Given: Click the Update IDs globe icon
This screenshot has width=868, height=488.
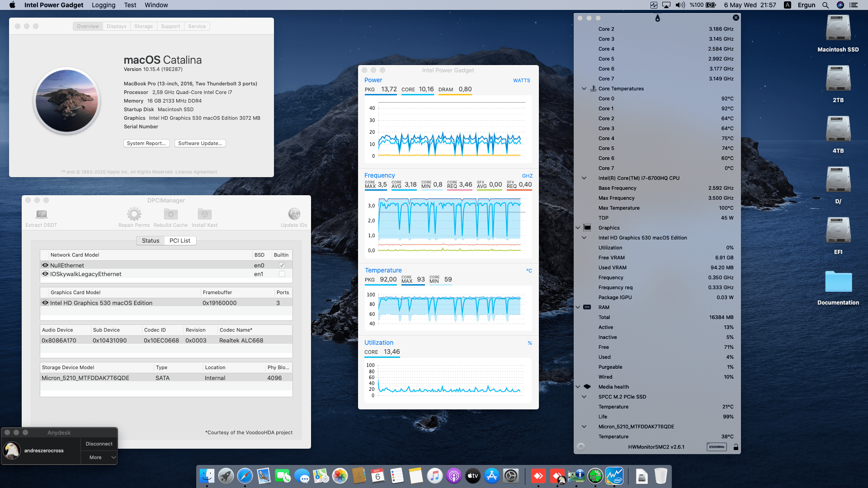Looking at the screenshot, I should point(294,214).
